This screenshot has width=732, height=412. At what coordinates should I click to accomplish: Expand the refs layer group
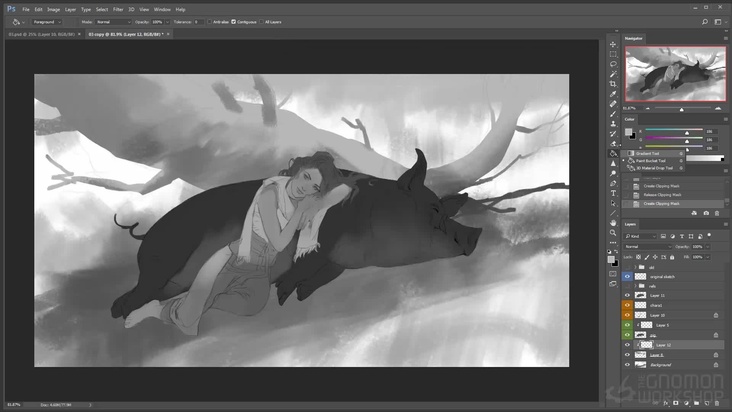click(x=635, y=286)
